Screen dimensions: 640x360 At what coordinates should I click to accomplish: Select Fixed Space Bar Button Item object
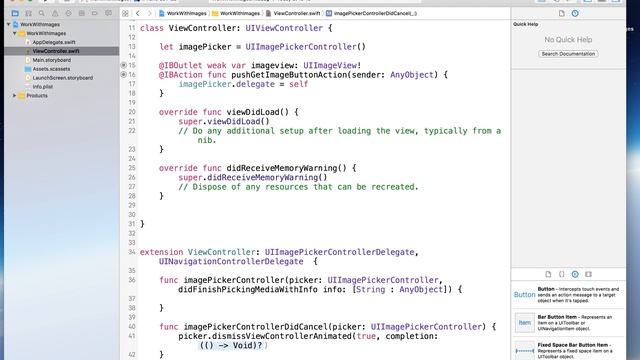coord(568,351)
